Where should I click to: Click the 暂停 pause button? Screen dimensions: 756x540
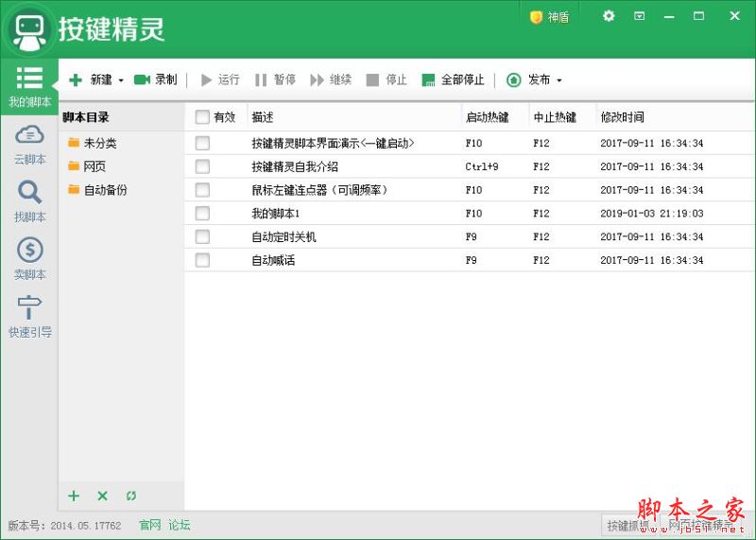pos(275,79)
